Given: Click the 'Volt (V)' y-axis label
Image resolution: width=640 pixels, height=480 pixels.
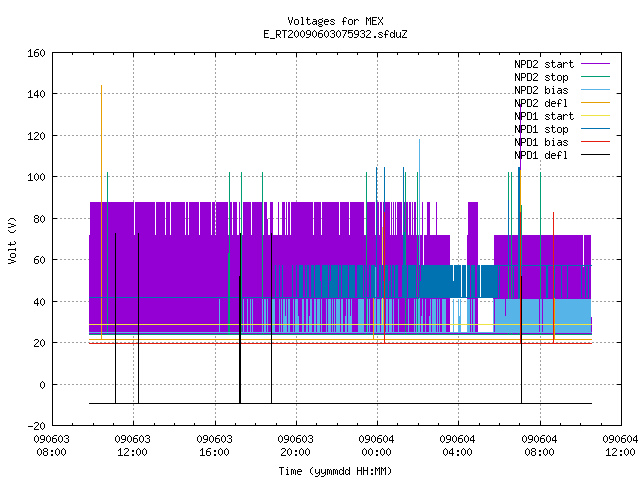Looking at the screenshot, I should pyautogui.click(x=13, y=241).
